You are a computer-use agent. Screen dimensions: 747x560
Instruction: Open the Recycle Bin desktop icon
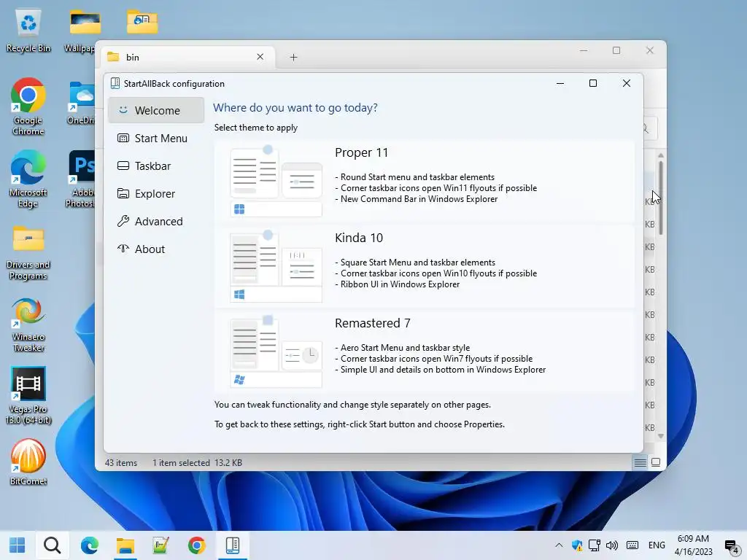pos(28,31)
